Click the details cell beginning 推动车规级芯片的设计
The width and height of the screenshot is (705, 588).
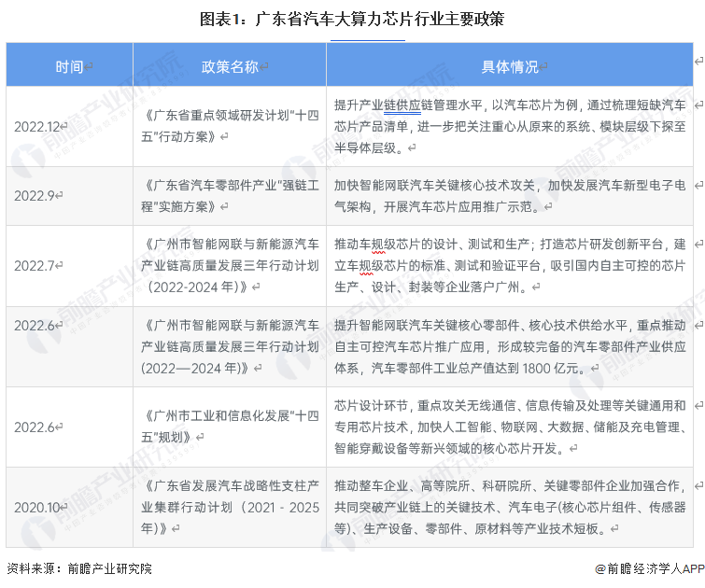tap(509, 265)
